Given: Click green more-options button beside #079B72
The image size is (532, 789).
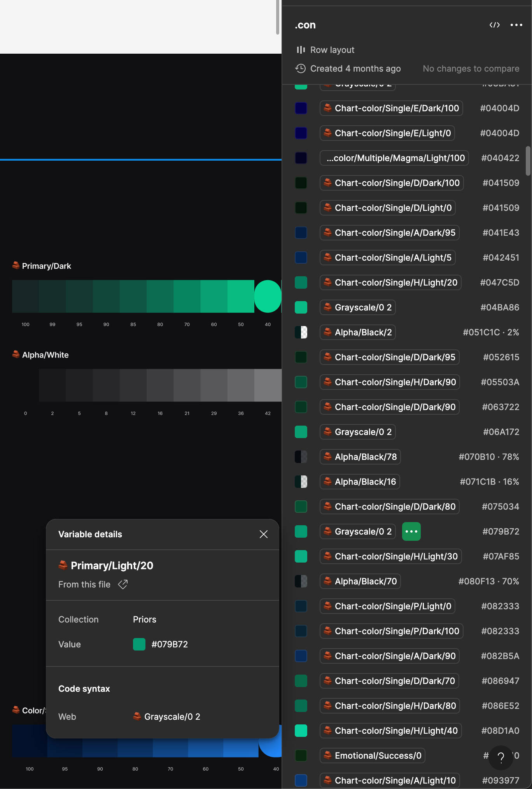Looking at the screenshot, I should point(411,531).
